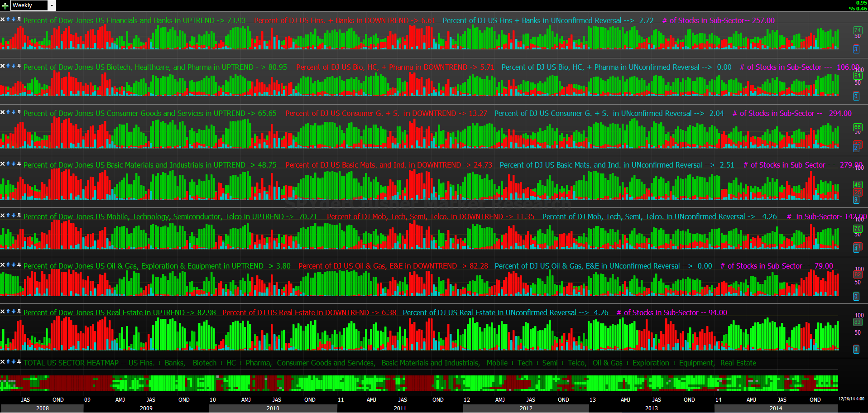Image resolution: width=868 pixels, height=413 pixels.
Task: Move the Mobile, Technology, Semiconductor panel down
Action: click(x=14, y=216)
